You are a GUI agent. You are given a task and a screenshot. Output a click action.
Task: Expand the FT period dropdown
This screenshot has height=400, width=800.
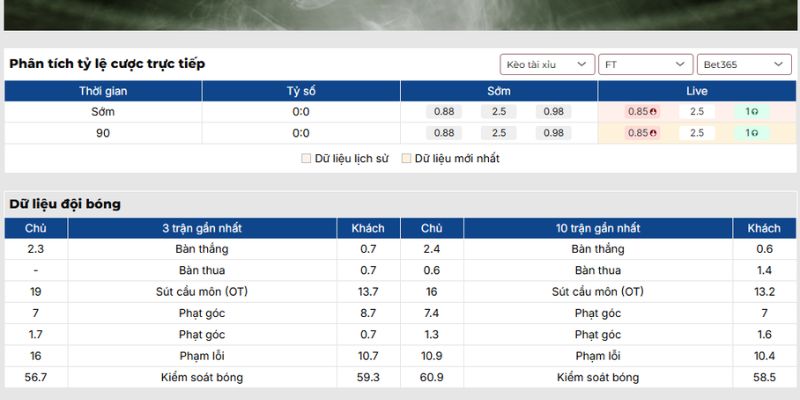click(x=645, y=64)
